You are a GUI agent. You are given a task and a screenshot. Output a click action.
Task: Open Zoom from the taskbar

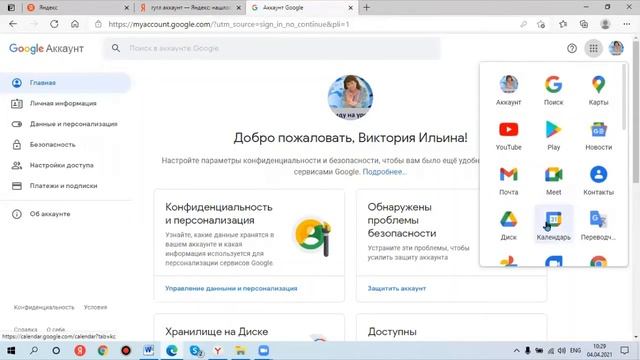pyautogui.click(x=264, y=351)
